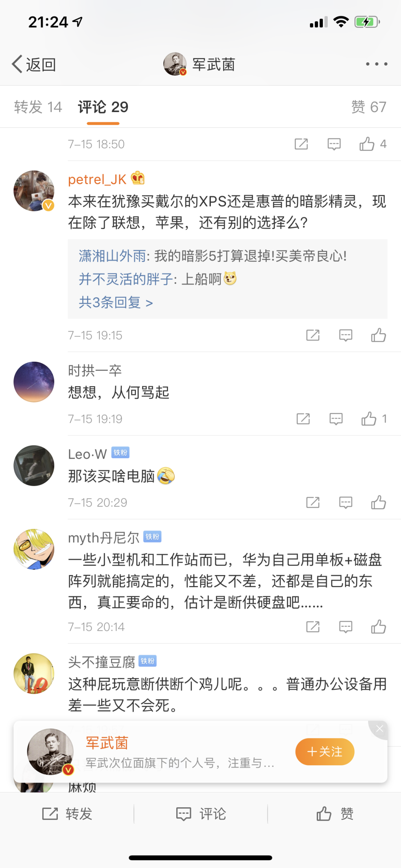Reply to Leo·W's comment via bubble icon
This screenshot has height=868, width=401.
(x=346, y=503)
